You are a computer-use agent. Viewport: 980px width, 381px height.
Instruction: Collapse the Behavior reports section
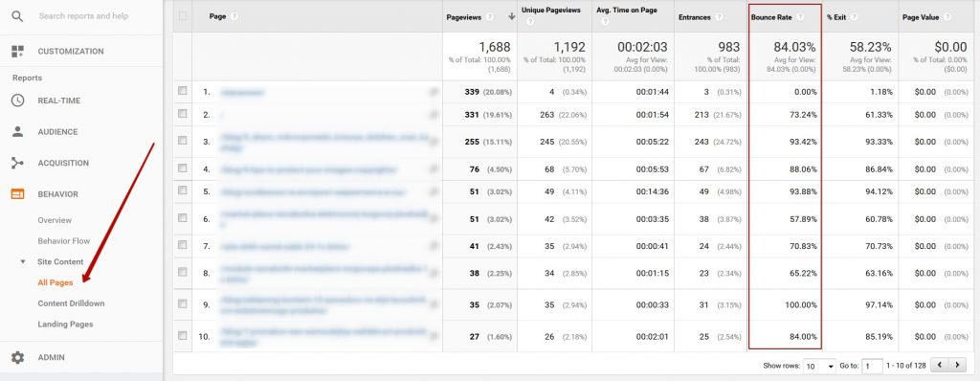click(58, 194)
